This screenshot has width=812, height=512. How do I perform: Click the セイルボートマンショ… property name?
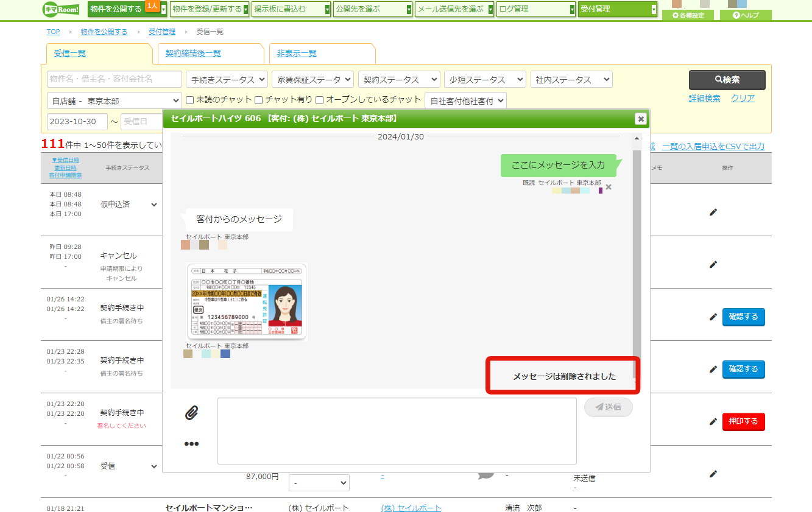(x=209, y=508)
